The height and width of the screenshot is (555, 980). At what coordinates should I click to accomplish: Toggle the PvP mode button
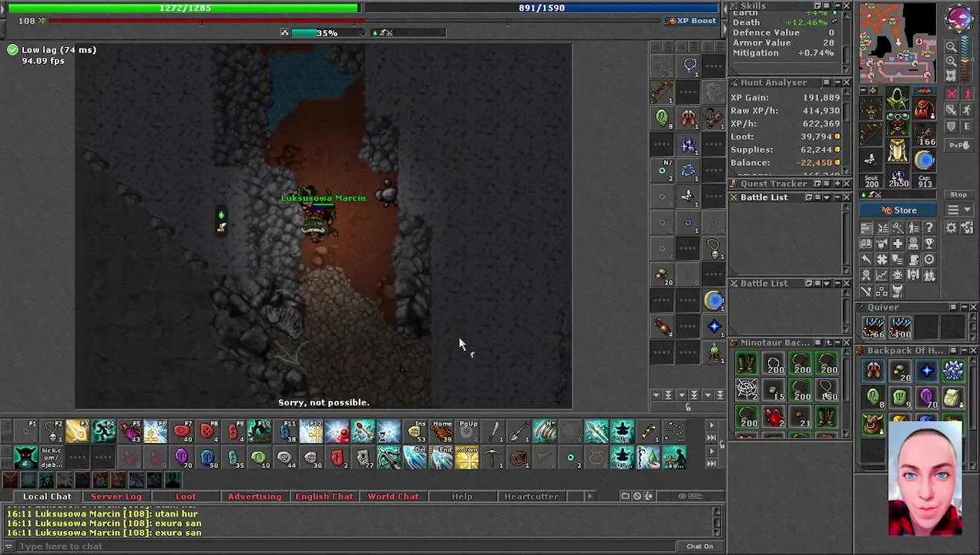coord(958,145)
